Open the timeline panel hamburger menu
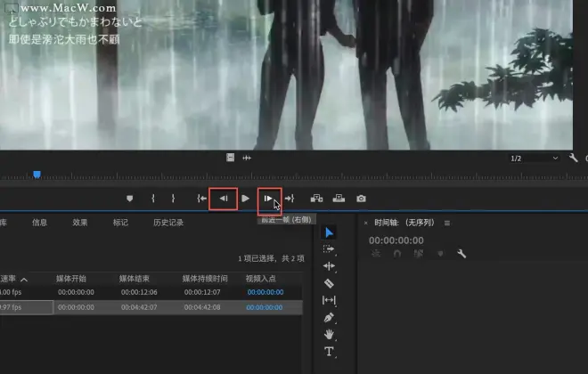The width and height of the screenshot is (588, 374). coord(447,223)
